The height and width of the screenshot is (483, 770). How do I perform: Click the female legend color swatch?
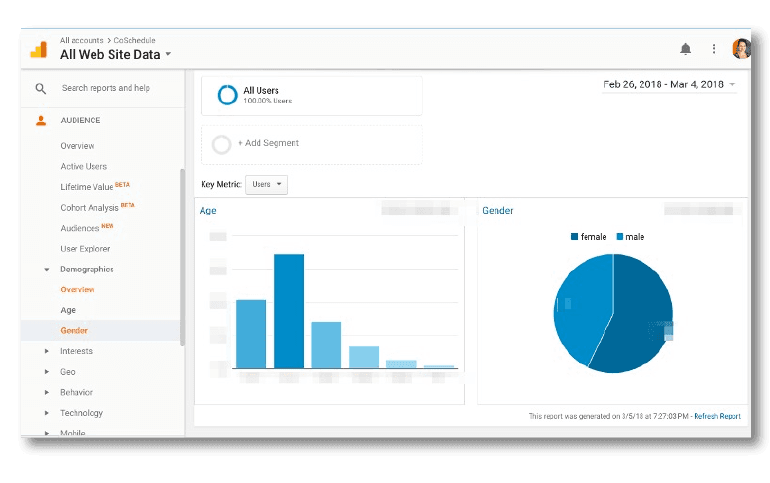pyautogui.click(x=575, y=237)
